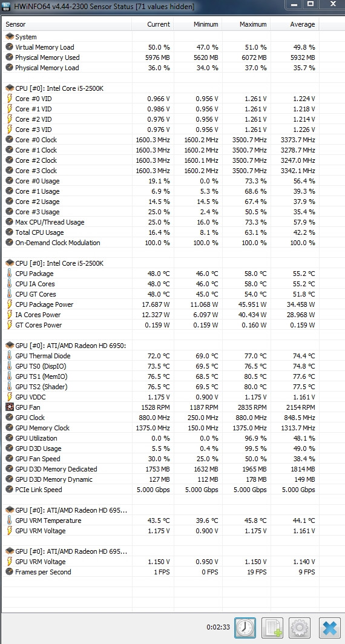
Task: Click the clock reset timer icon
Action: (245, 627)
